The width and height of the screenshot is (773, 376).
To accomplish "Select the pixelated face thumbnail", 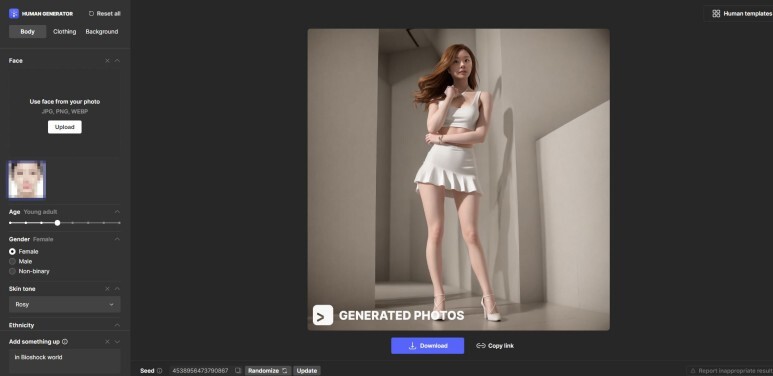I will [27, 179].
